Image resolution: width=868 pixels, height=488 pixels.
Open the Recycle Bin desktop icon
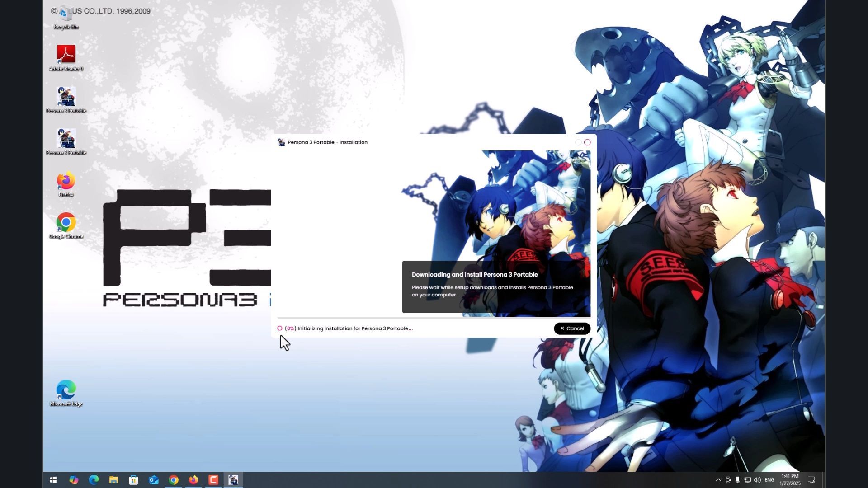pos(66,18)
